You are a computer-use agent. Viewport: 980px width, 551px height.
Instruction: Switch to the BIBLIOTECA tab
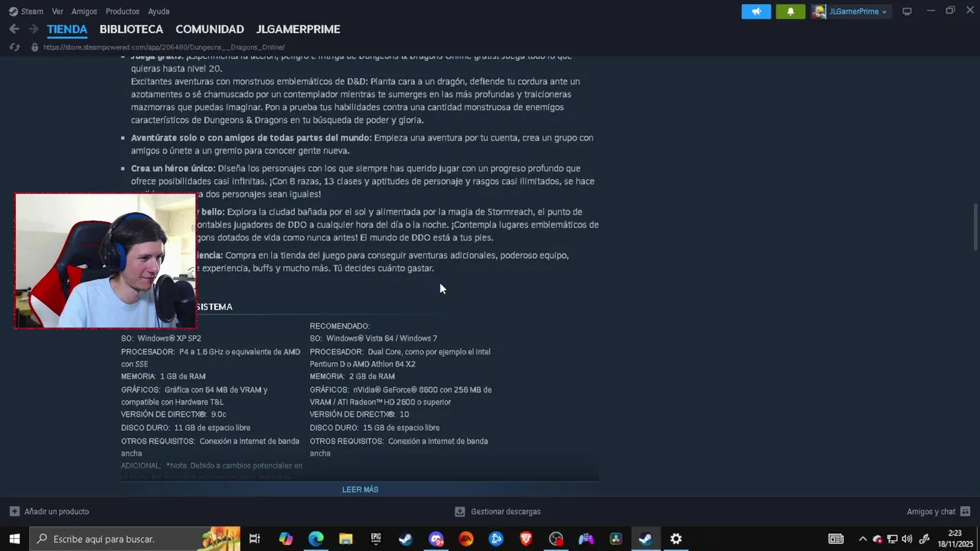coord(131,29)
